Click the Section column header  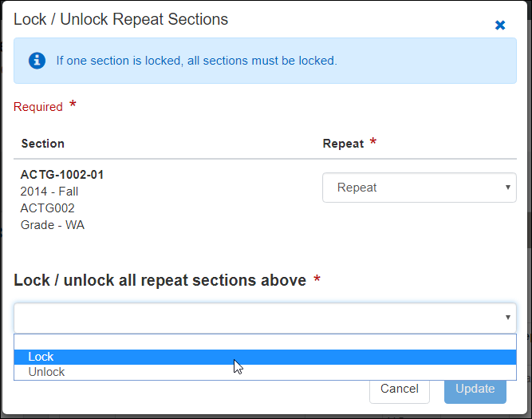[x=43, y=144]
